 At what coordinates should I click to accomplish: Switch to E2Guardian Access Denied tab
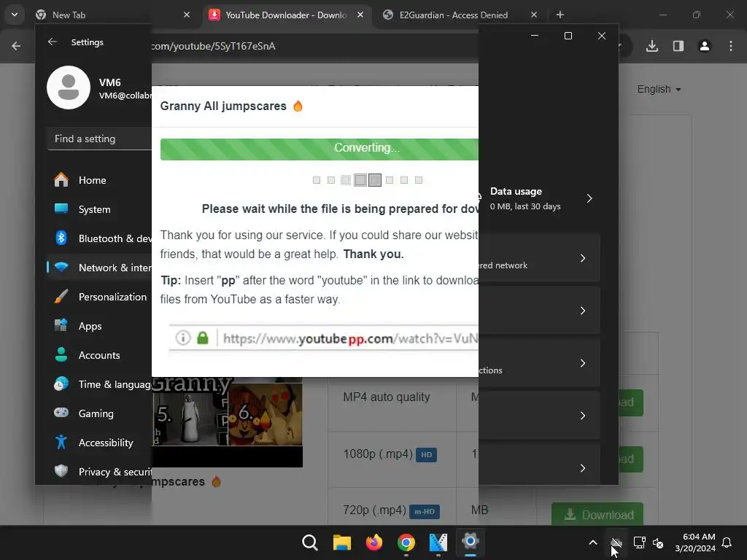point(454,15)
